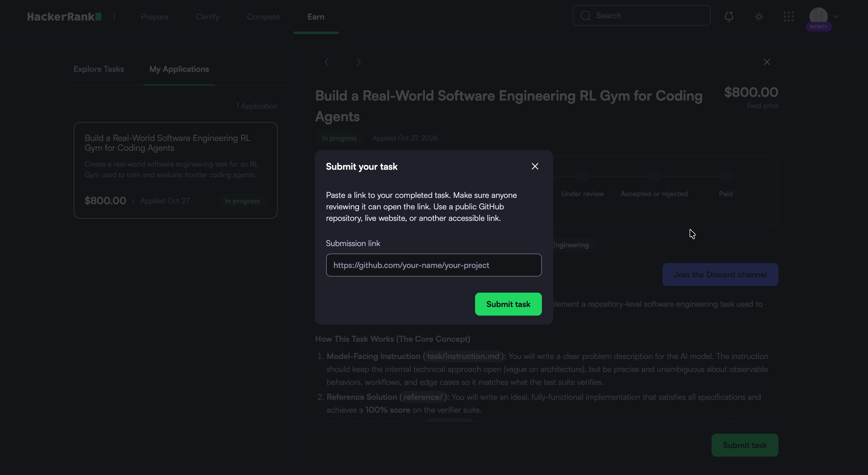Close the task detail panel
Screen dimensions: 868x475
tap(767, 62)
